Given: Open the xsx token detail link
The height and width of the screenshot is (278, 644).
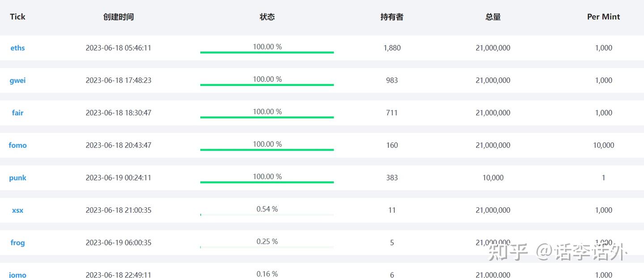Looking at the screenshot, I should pyautogui.click(x=17, y=210).
